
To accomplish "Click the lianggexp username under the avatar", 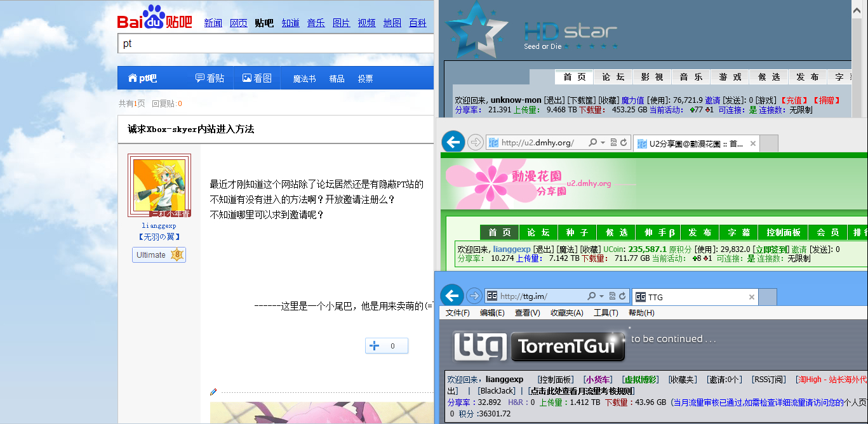I will (159, 225).
